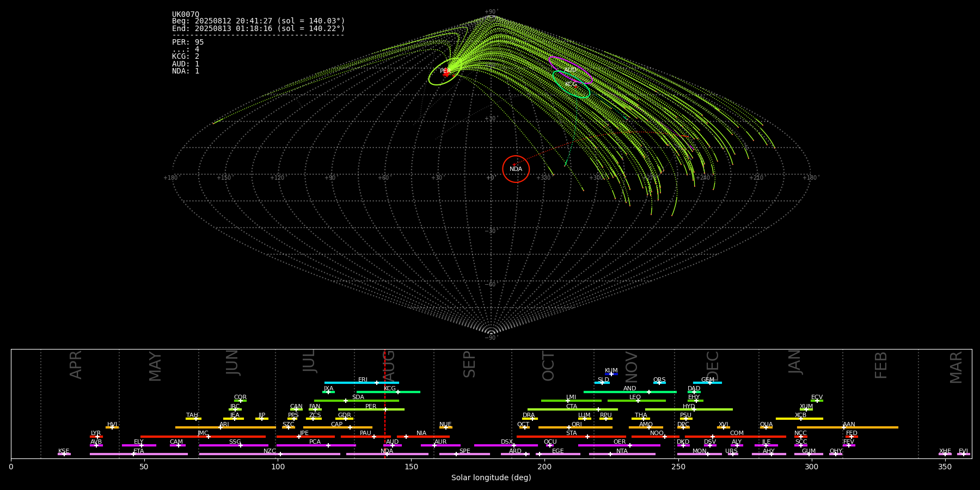This screenshot has width=980, height=490.
Task: Click the AUD radiant ellipse on the sky map
Action: click(570, 70)
